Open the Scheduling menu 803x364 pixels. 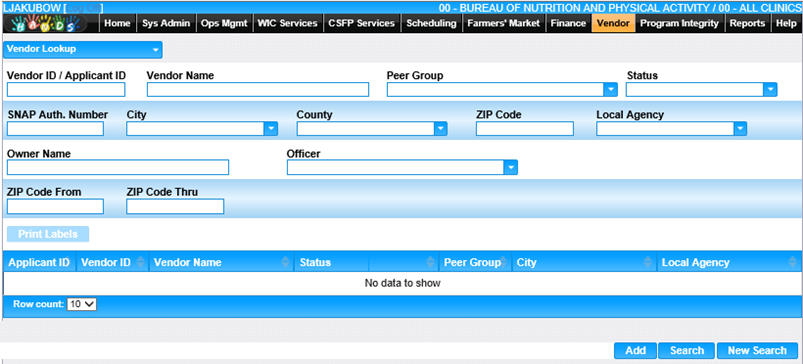coord(431,24)
